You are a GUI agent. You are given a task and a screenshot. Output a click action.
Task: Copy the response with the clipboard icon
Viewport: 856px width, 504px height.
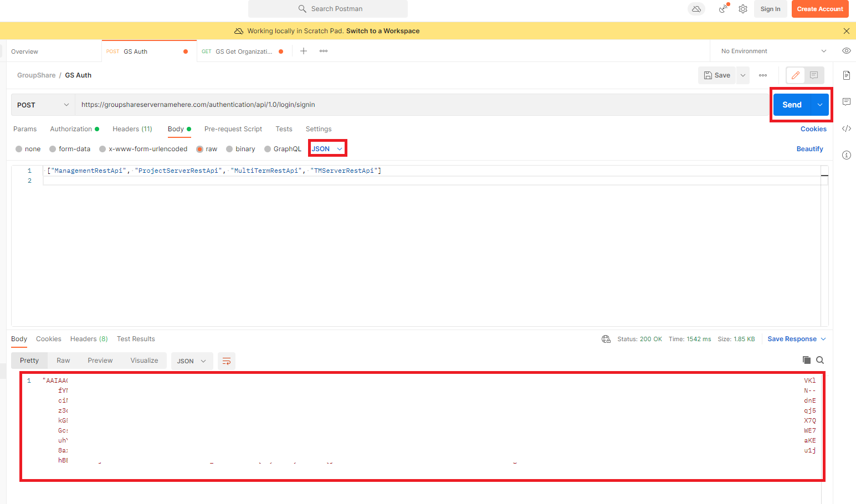tap(807, 360)
